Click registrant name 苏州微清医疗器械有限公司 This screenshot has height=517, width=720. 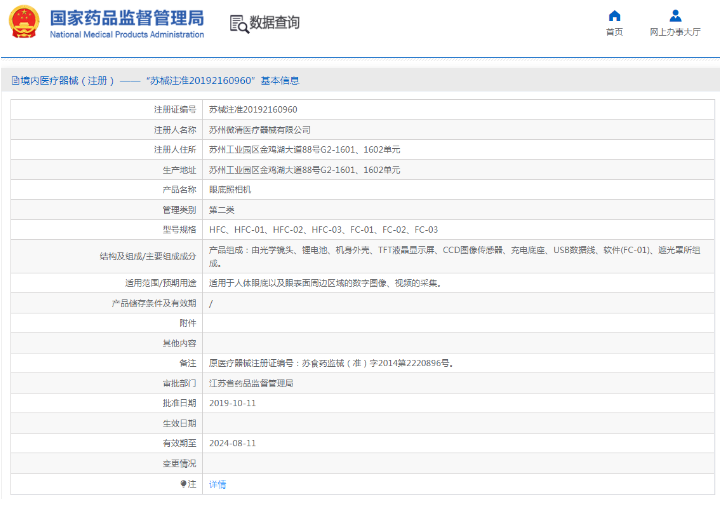[259, 129]
